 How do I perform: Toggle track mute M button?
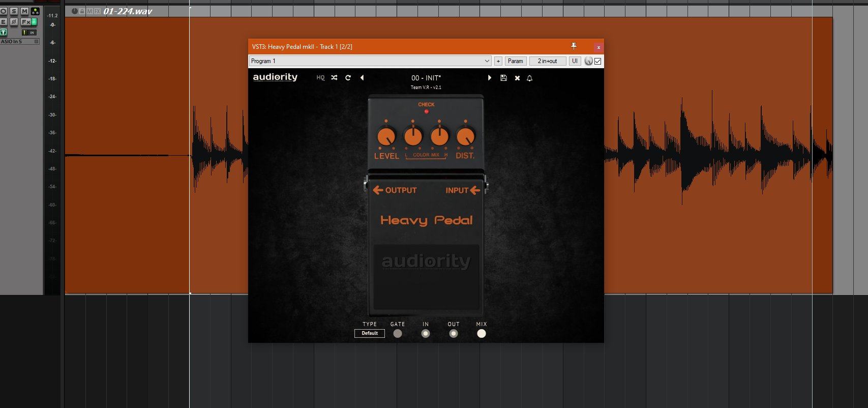pyautogui.click(x=24, y=11)
